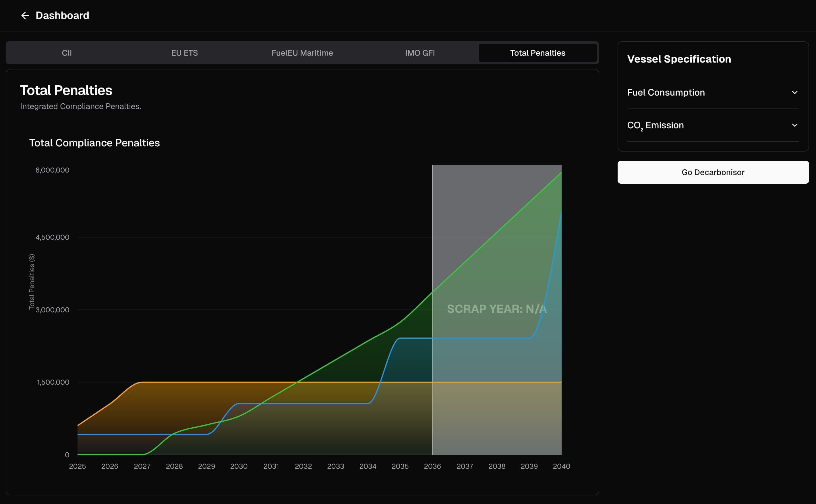The height and width of the screenshot is (504, 816).
Task: Click the 2030 label on the x-axis
Action: click(x=239, y=466)
